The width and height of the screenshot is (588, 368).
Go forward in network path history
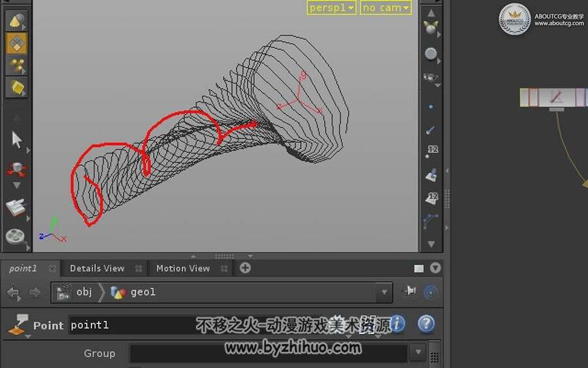[x=35, y=292]
